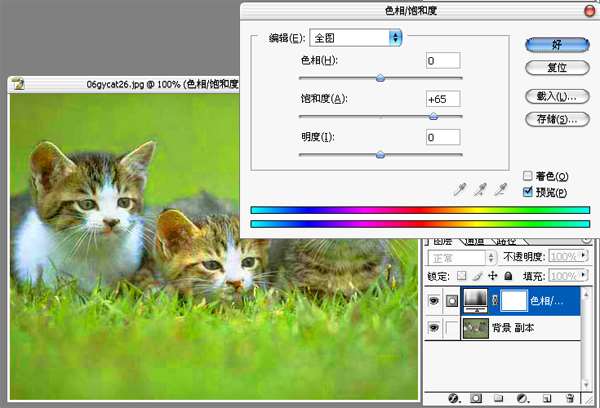
Task: Open the layer blend mode dropdown
Action: [x=462, y=258]
